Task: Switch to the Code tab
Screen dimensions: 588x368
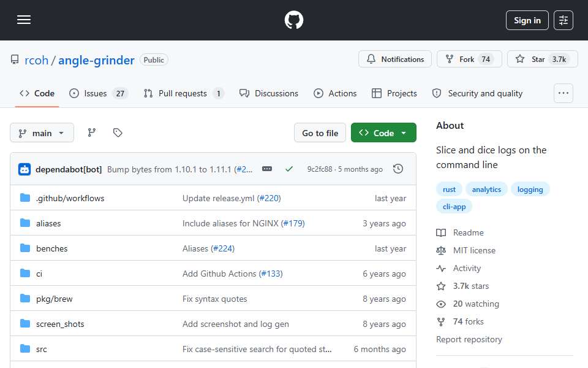Action: pyautogui.click(x=37, y=93)
